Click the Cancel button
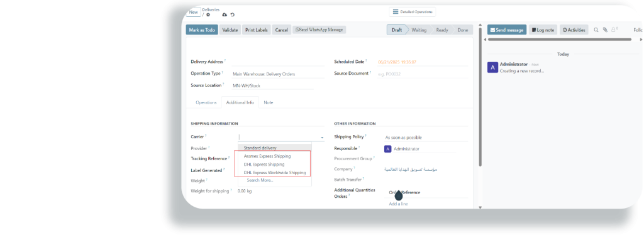 click(x=281, y=30)
